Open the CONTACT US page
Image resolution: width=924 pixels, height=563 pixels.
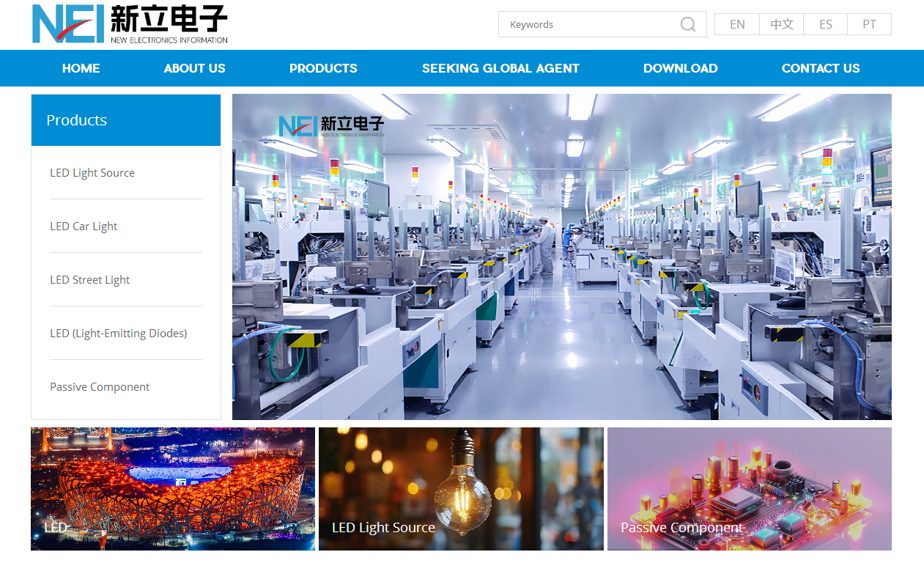point(821,68)
